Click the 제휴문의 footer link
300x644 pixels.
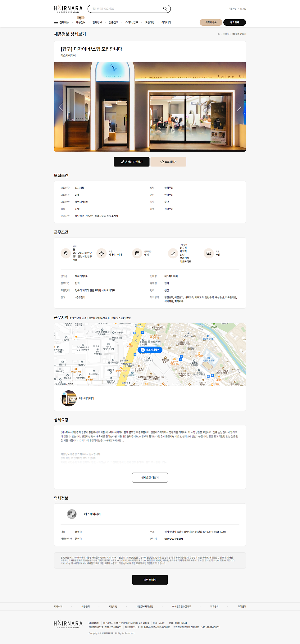[x=214, y=606]
